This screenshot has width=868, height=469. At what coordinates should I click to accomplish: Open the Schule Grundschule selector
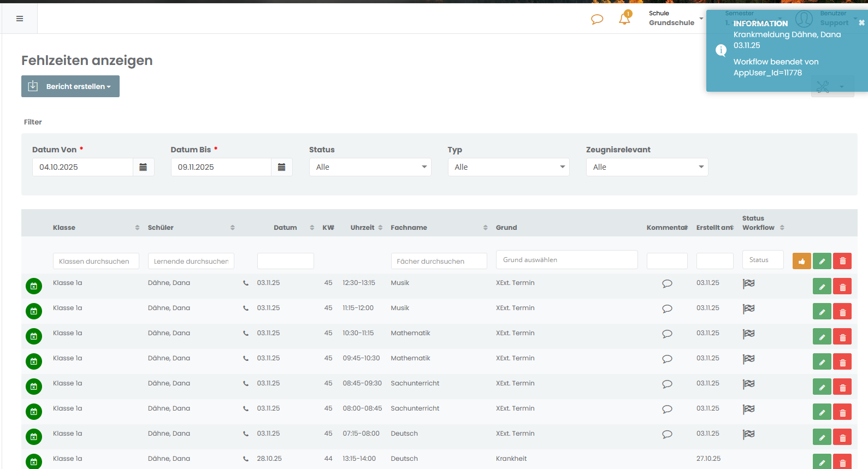point(676,18)
